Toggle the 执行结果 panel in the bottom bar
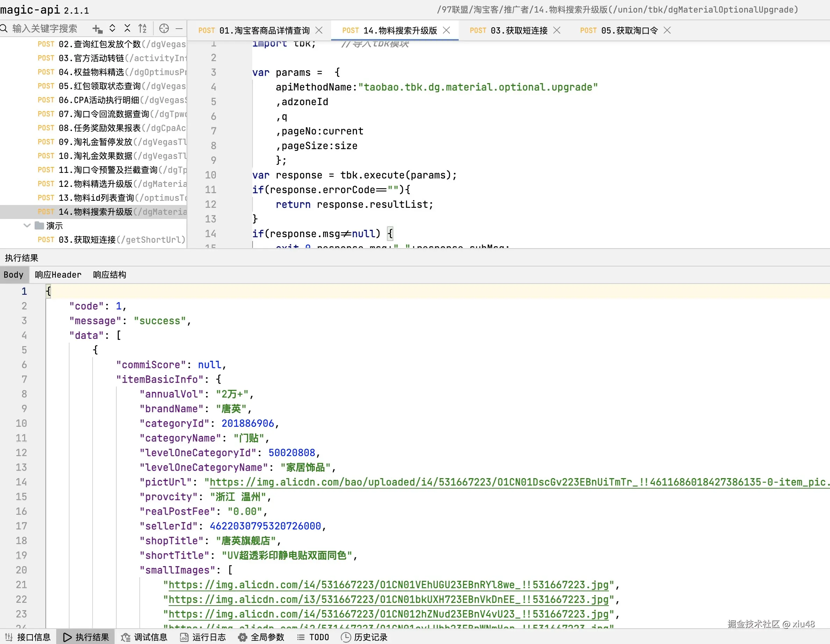The image size is (830, 644). point(86,637)
